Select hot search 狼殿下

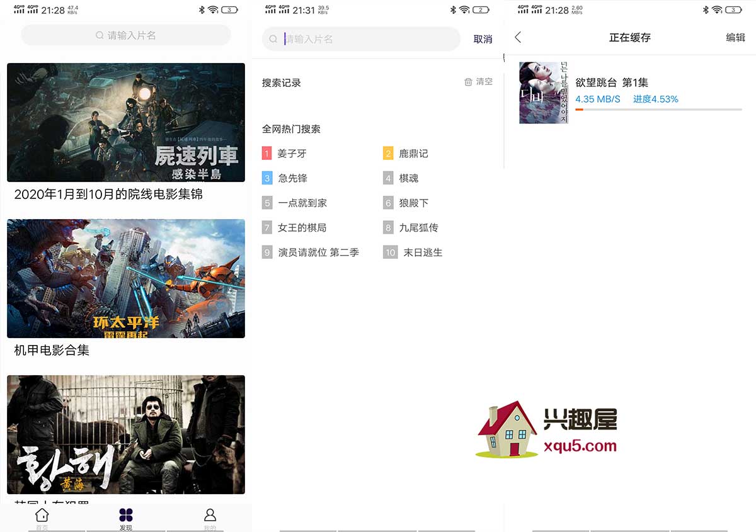pyautogui.click(x=413, y=203)
